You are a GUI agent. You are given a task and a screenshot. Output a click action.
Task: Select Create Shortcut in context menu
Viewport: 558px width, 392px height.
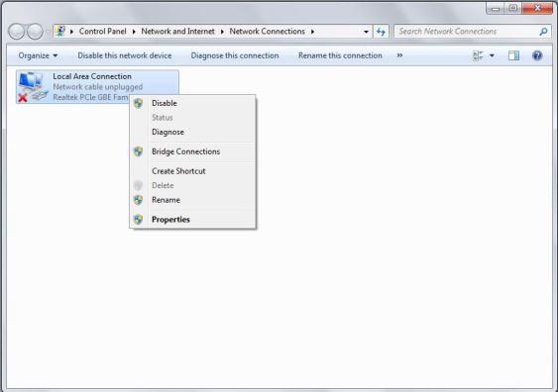coord(192,171)
